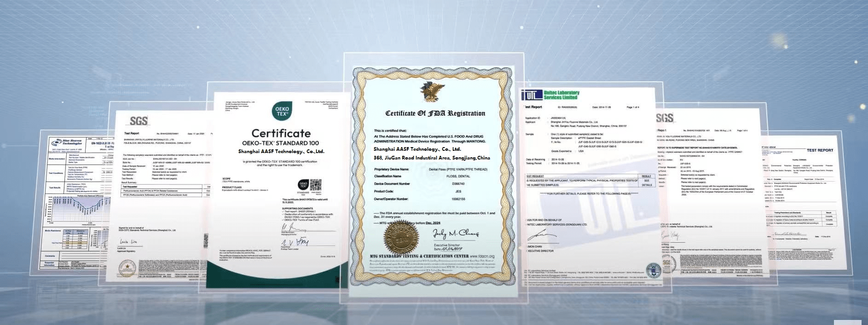
Task: Click the QR code on the OEKO-TEX certificate
Action: [x=316, y=185]
